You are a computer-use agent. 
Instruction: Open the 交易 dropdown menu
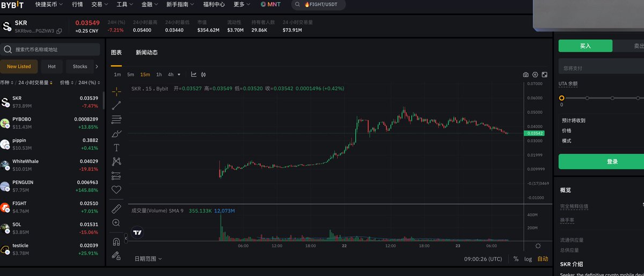pos(99,4)
